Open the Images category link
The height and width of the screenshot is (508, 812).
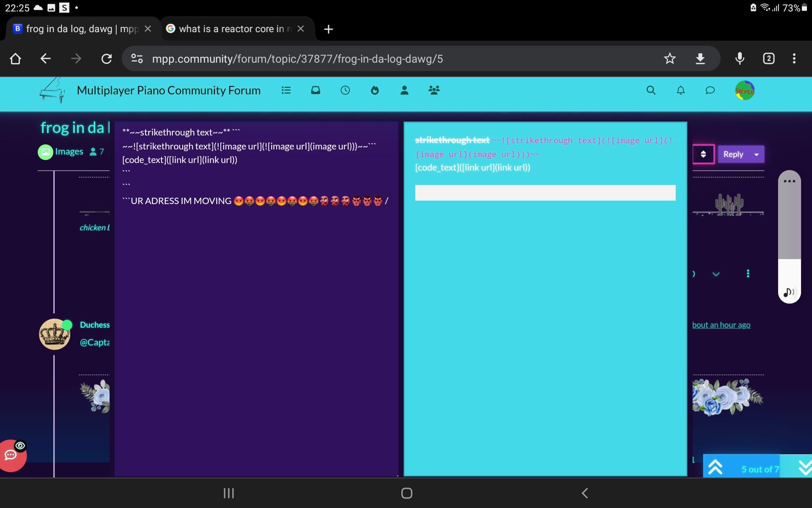61,152
